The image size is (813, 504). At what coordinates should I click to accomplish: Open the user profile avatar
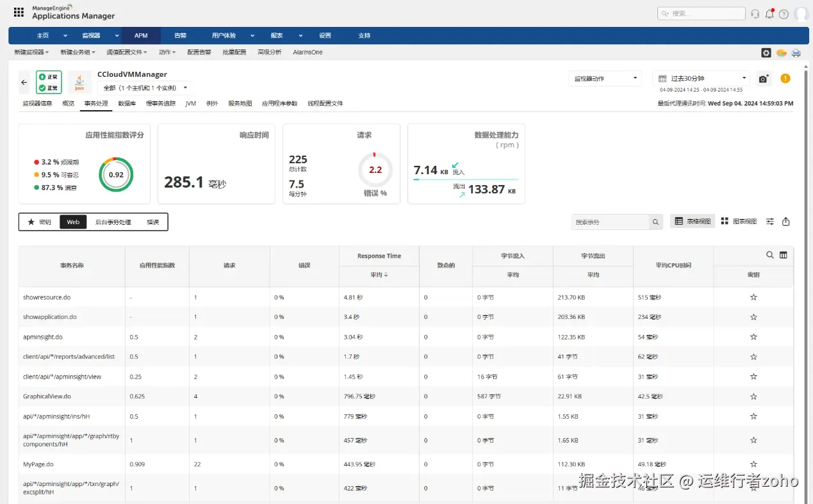click(801, 13)
